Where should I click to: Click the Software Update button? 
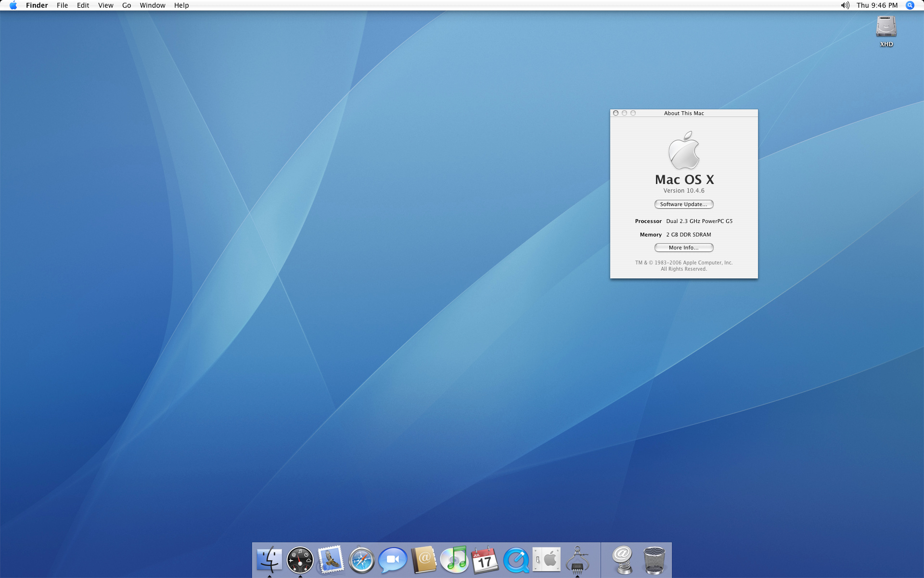tap(683, 204)
